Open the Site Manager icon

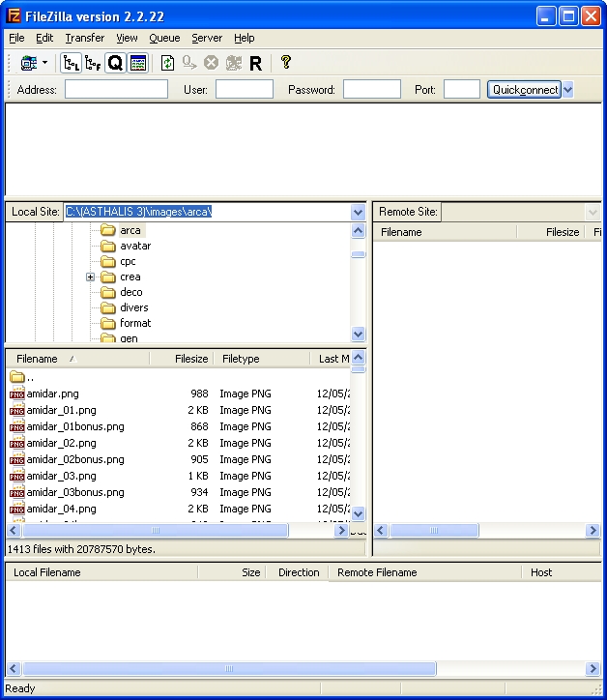(x=29, y=63)
